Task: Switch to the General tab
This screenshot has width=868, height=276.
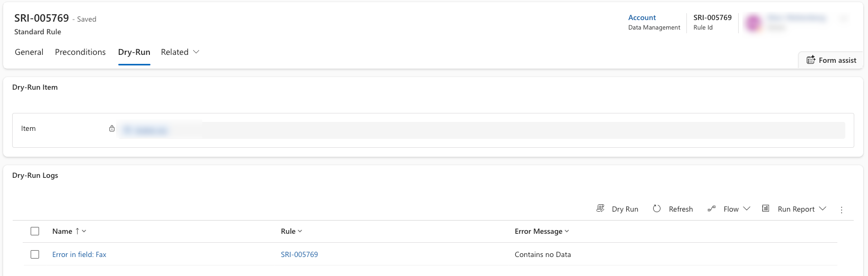Action: tap(29, 52)
